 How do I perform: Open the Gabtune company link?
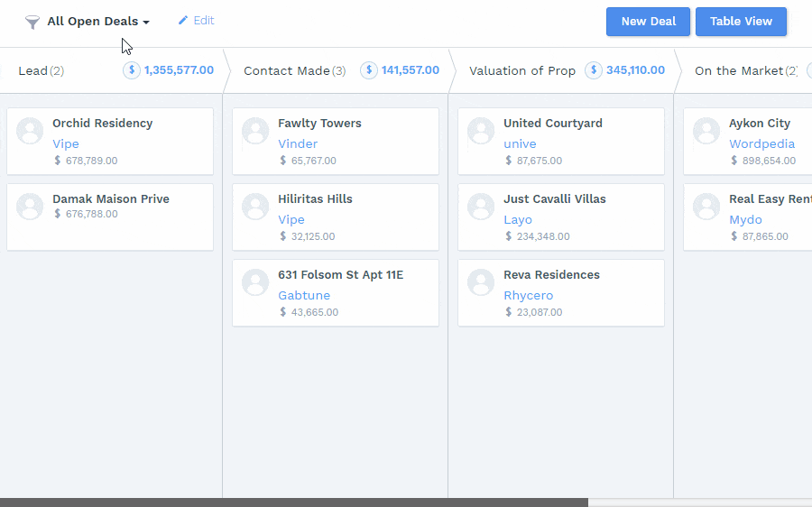click(x=304, y=295)
